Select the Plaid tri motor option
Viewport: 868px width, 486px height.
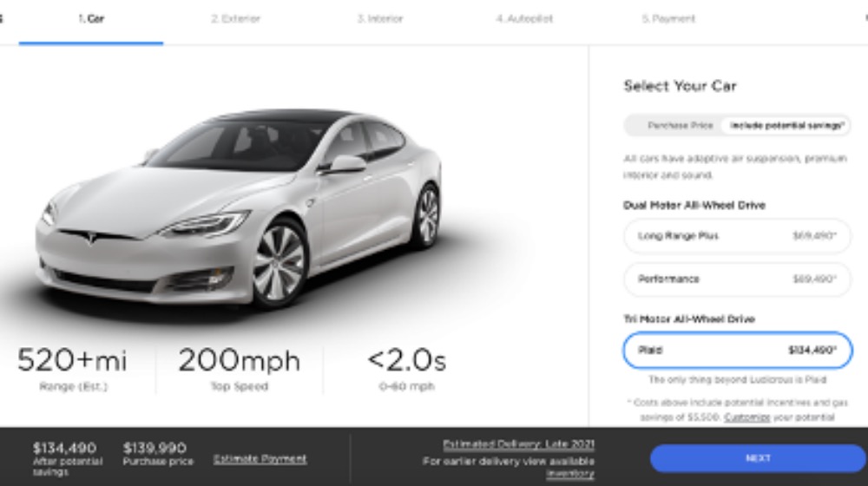(737, 351)
